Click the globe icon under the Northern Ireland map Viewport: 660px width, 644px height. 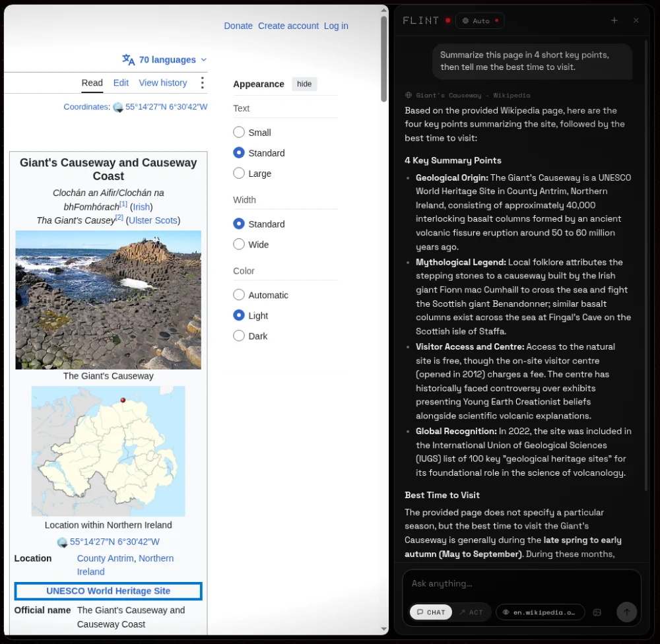(x=62, y=542)
